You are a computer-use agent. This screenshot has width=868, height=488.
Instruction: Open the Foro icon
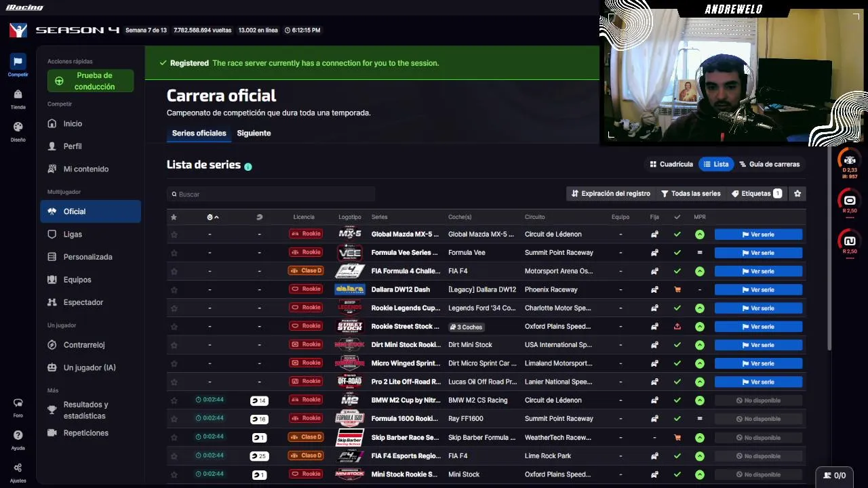point(18,403)
